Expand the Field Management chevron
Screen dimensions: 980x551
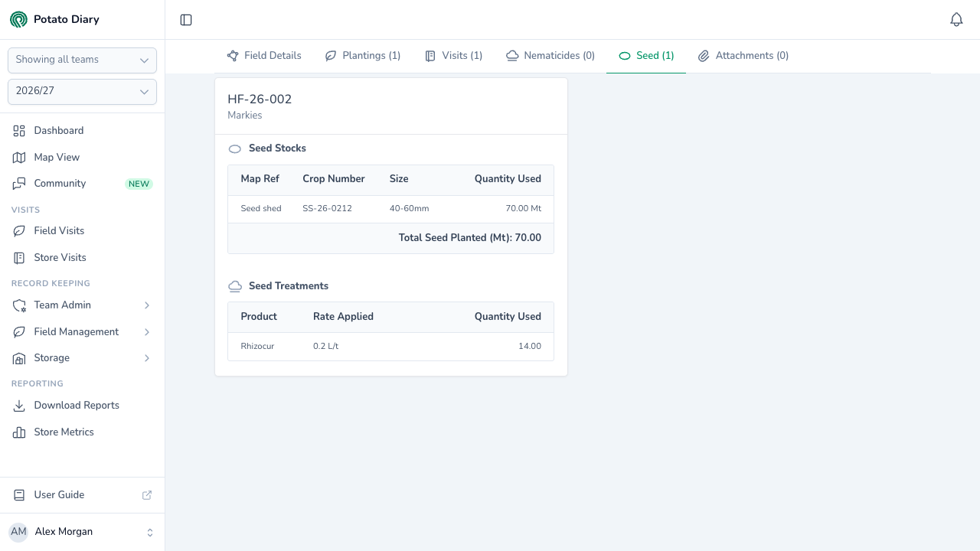147,332
